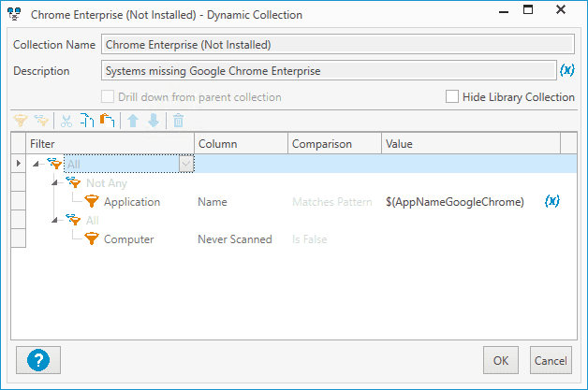Viewport: 588px width, 390px height.
Task: Click the funnel icon on Application row
Action: point(92,201)
